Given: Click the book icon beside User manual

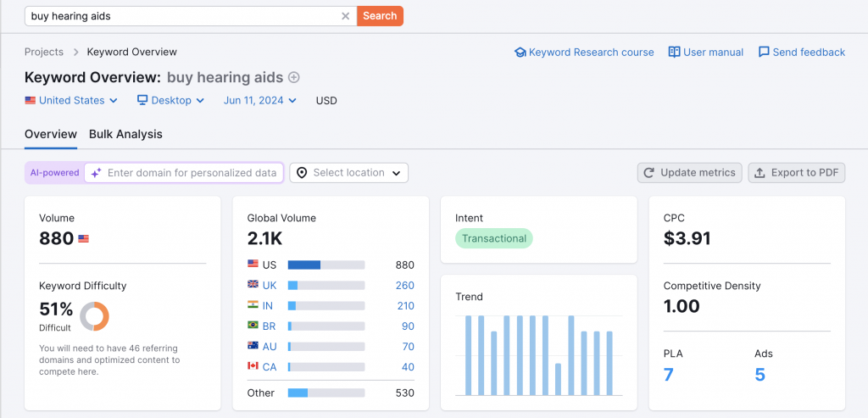Looking at the screenshot, I should click(674, 52).
